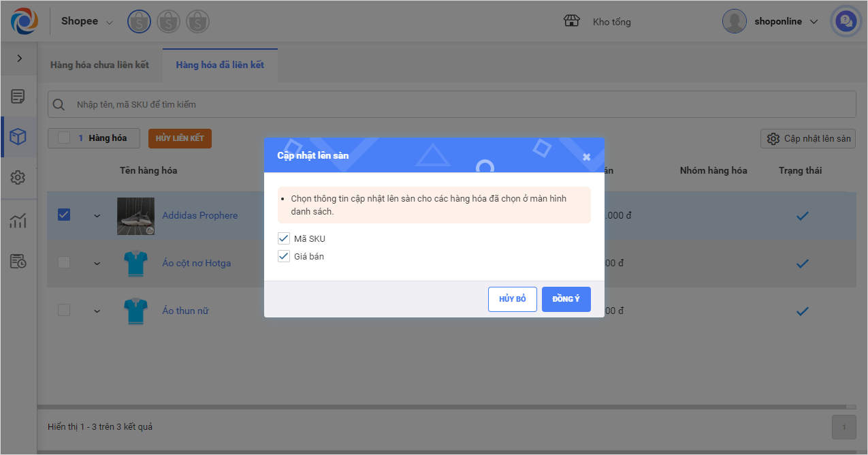
Task: Open the orders list sidebar icon
Action: point(18,97)
